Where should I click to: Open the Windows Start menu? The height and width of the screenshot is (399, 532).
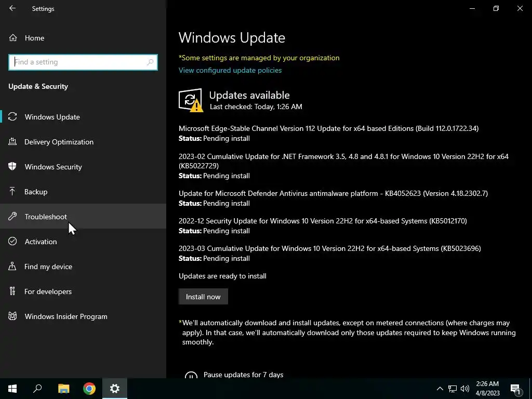click(12, 389)
